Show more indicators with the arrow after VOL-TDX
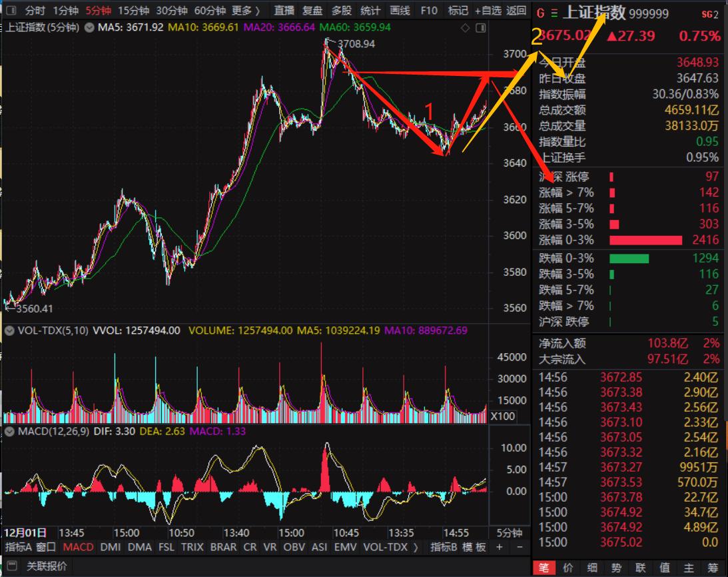 coord(416,547)
